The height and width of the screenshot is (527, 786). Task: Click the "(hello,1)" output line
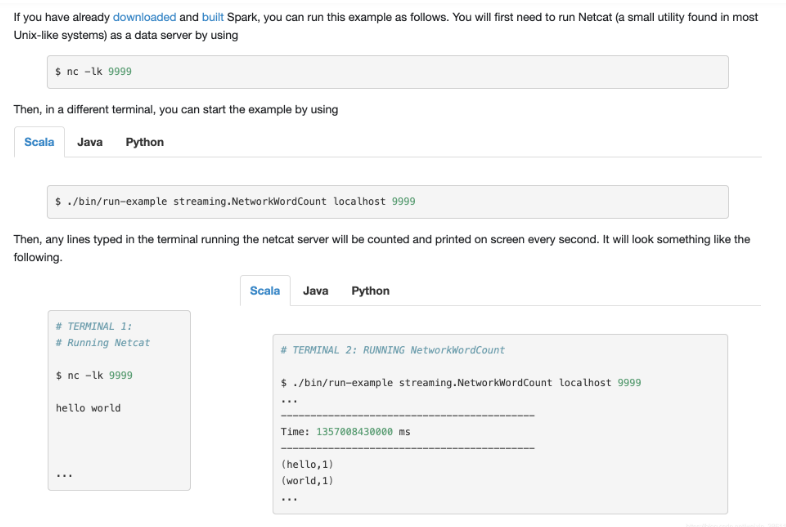(x=307, y=464)
